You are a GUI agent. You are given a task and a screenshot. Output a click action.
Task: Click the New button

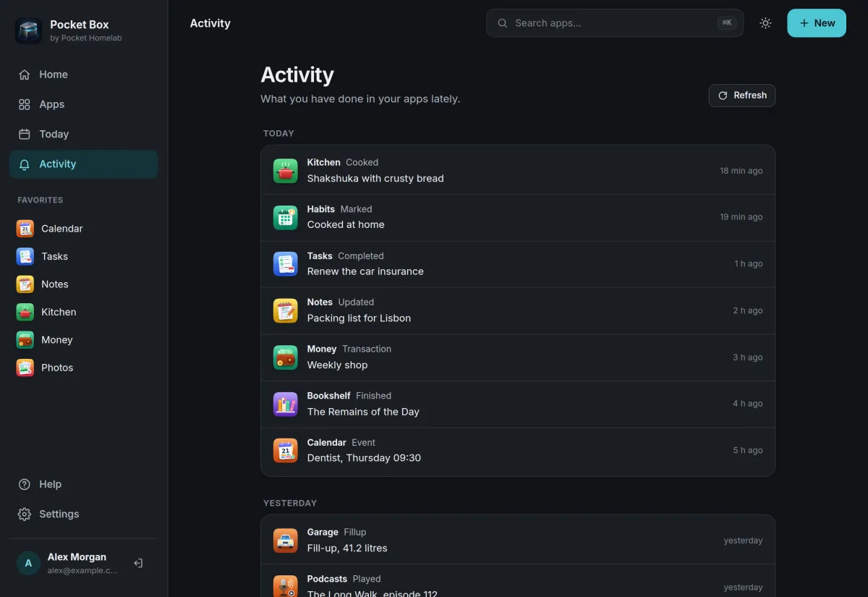pyautogui.click(x=817, y=23)
